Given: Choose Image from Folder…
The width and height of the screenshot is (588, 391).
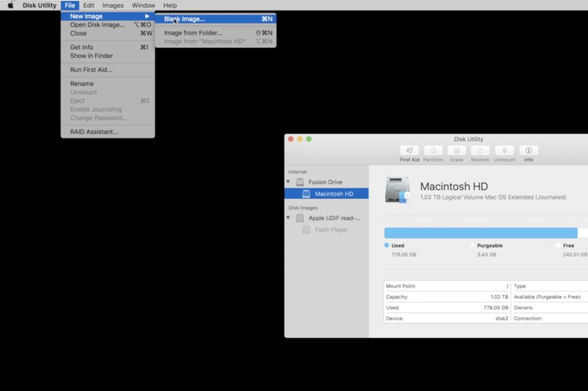Looking at the screenshot, I should (216, 33).
